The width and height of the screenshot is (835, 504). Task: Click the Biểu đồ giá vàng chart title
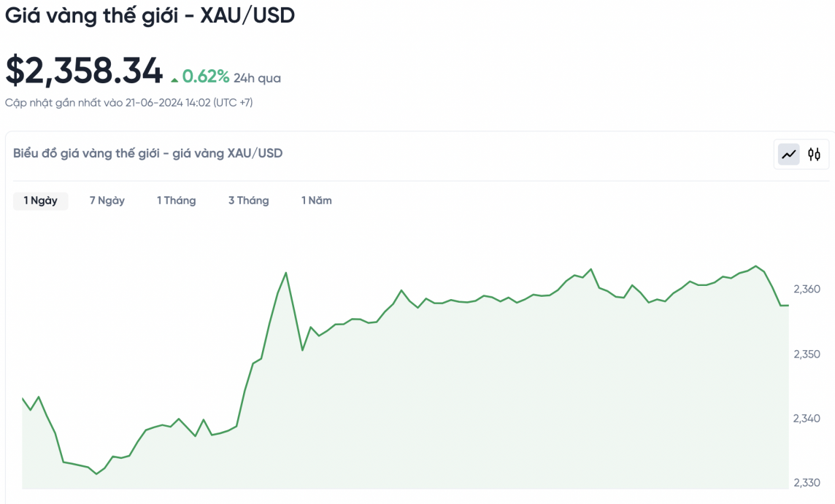(147, 153)
